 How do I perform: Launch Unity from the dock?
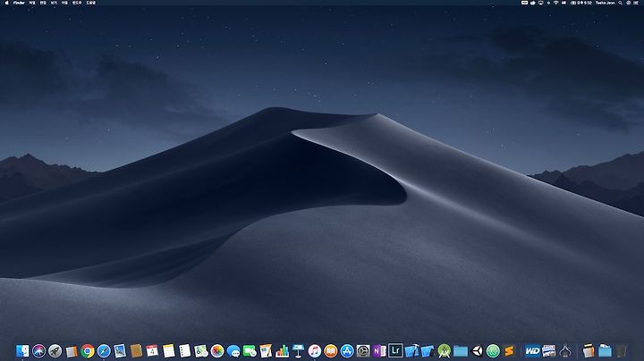click(477, 351)
